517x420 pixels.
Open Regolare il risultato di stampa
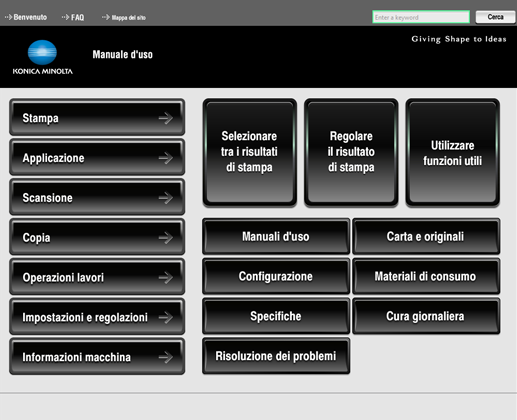[x=351, y=152]
